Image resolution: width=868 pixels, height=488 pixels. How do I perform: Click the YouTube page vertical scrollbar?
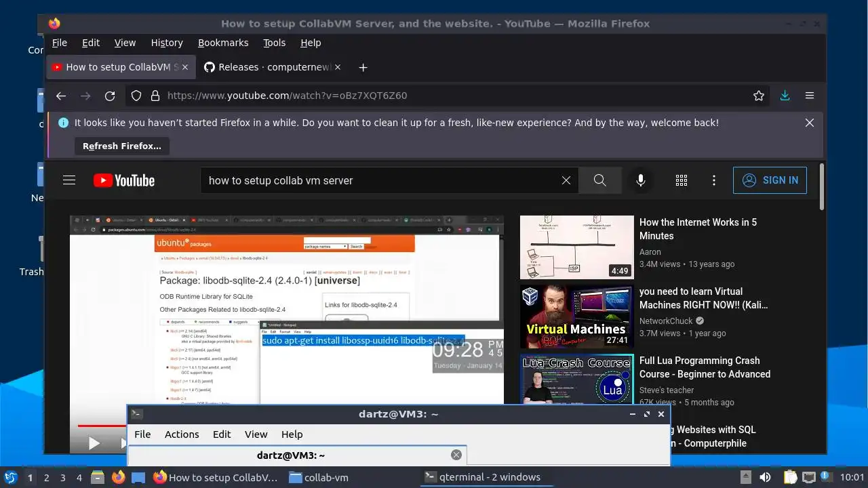pyautogui.click(x=822, y=187)
